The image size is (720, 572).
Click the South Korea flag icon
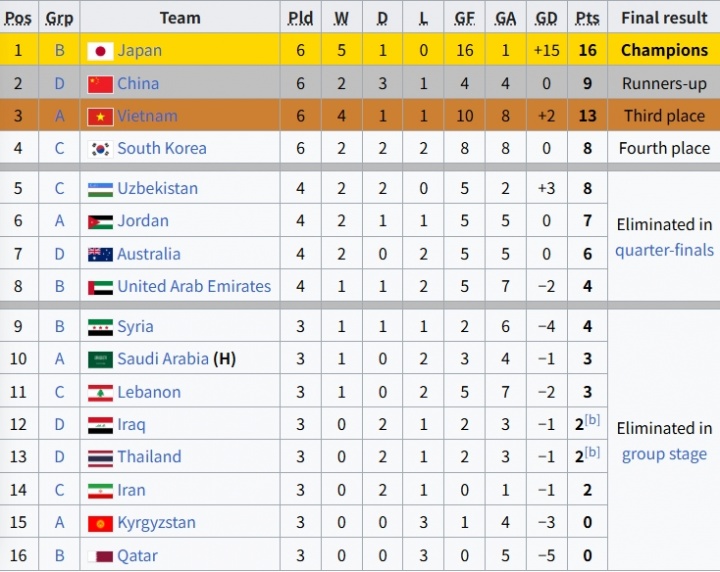100,149
